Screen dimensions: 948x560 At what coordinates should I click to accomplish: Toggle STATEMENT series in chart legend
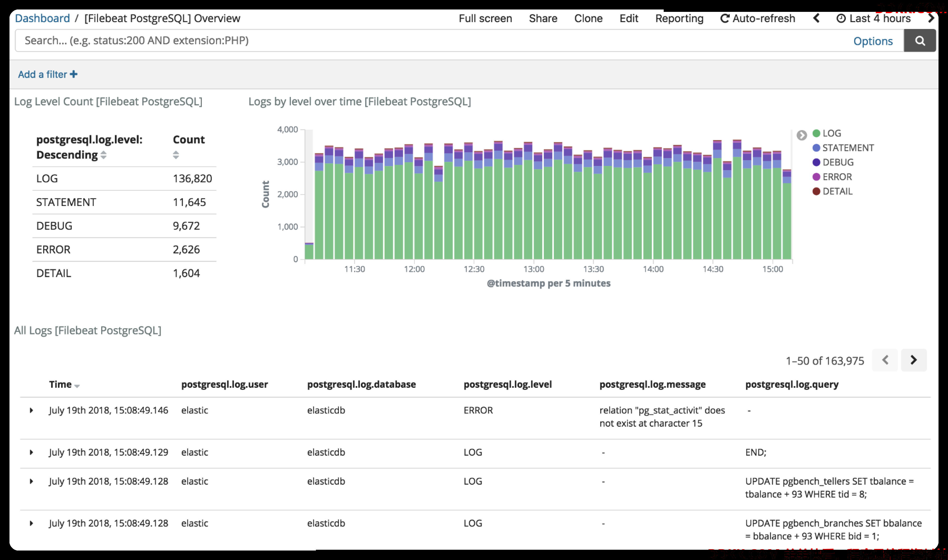tap(843, 148)
